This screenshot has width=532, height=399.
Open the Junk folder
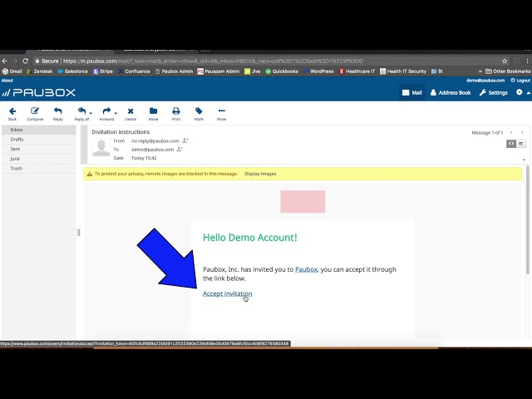click(x=39, y=159)
